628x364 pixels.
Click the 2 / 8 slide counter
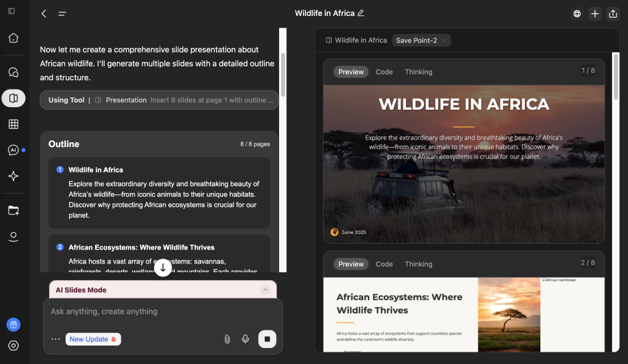(x=588, y=263)
